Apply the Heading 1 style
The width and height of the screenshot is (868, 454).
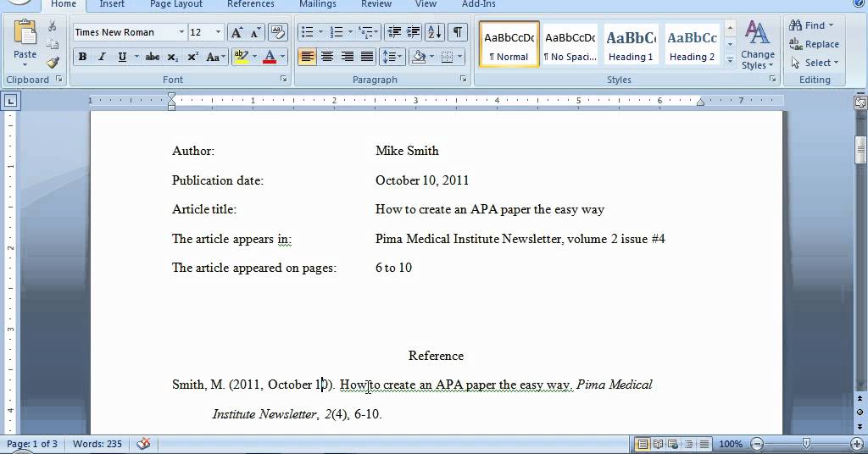pyautogui.click(x=631, y=45)
